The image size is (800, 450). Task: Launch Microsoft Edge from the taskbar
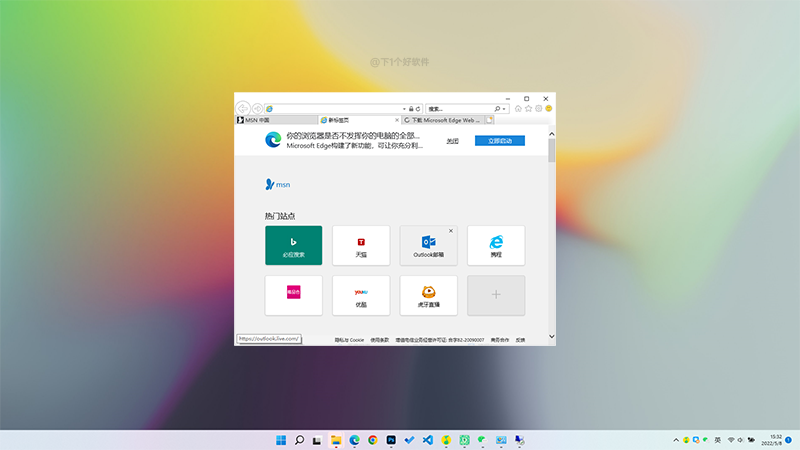pos(354,440)
